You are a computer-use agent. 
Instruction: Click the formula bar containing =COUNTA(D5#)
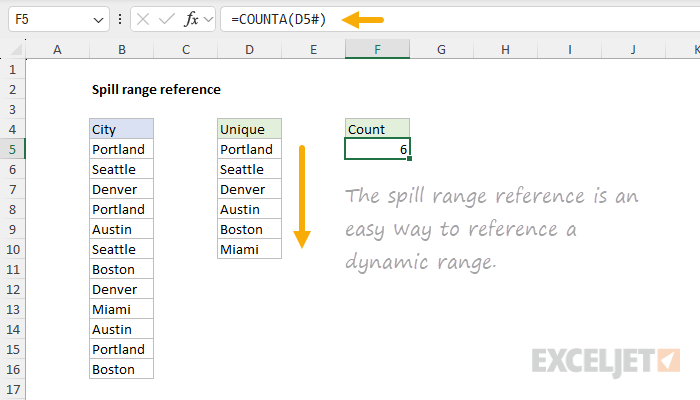pos(460,19)
